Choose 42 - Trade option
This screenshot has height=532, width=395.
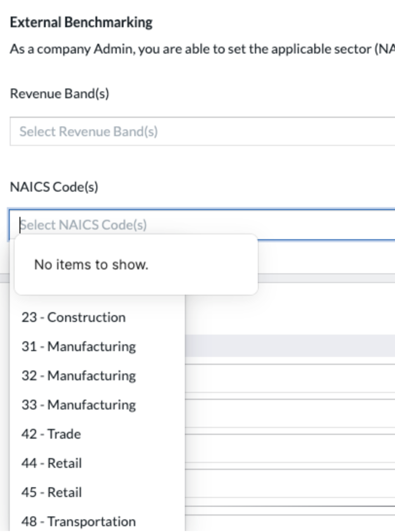pyautogui.click(x=97, y=434)
